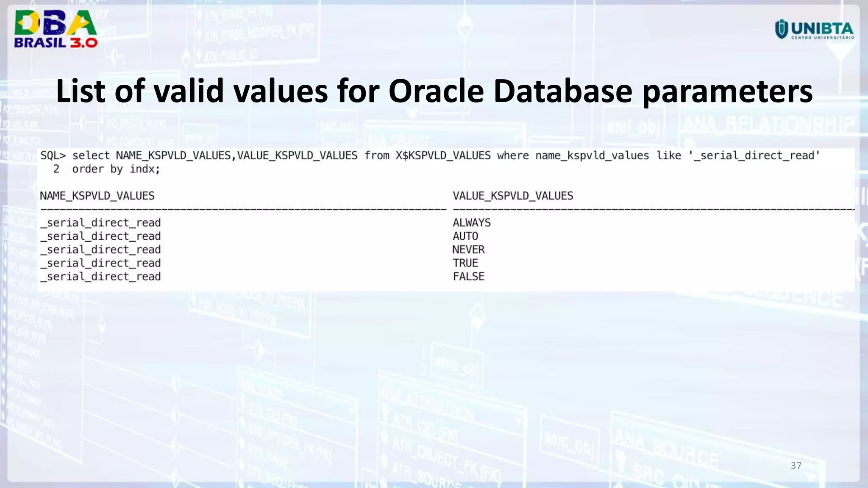Click the TRUE value

point(465,263)
